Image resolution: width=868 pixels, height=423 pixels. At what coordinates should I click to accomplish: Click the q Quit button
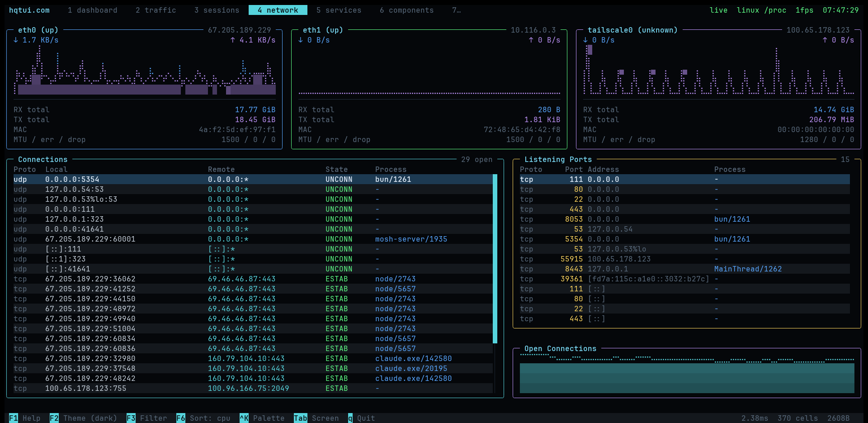(x=362, y=418)
